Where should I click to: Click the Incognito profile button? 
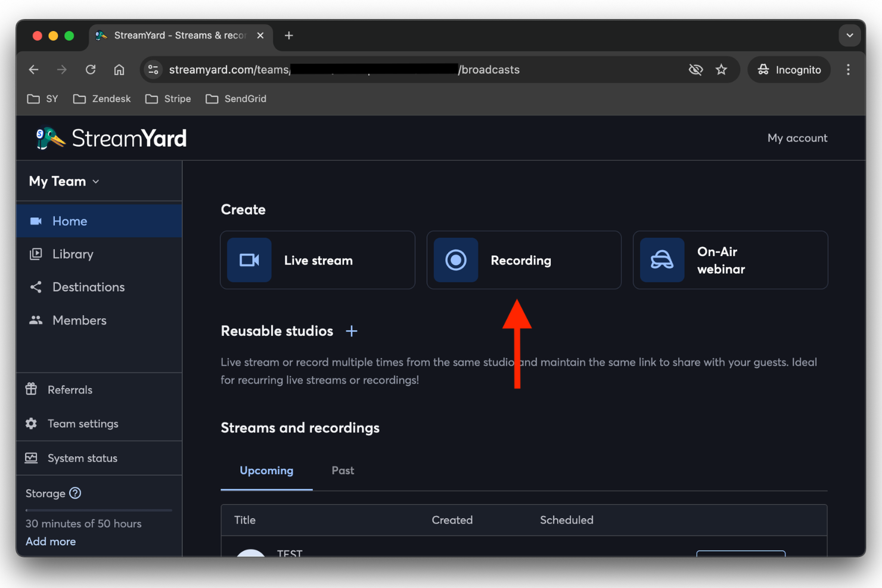789,70
